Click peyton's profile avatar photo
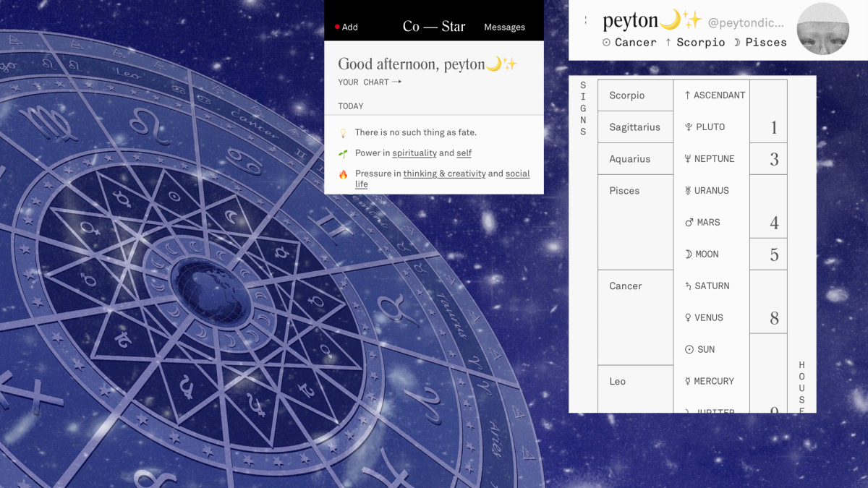This screenshot has width=868, height=488. (822, 29)
